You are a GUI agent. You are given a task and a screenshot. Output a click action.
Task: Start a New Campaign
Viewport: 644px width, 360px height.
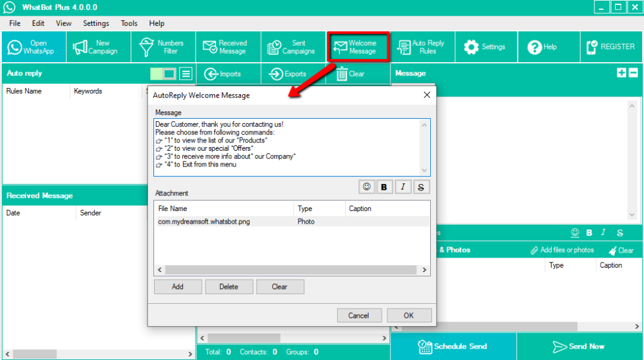(98, 47)
